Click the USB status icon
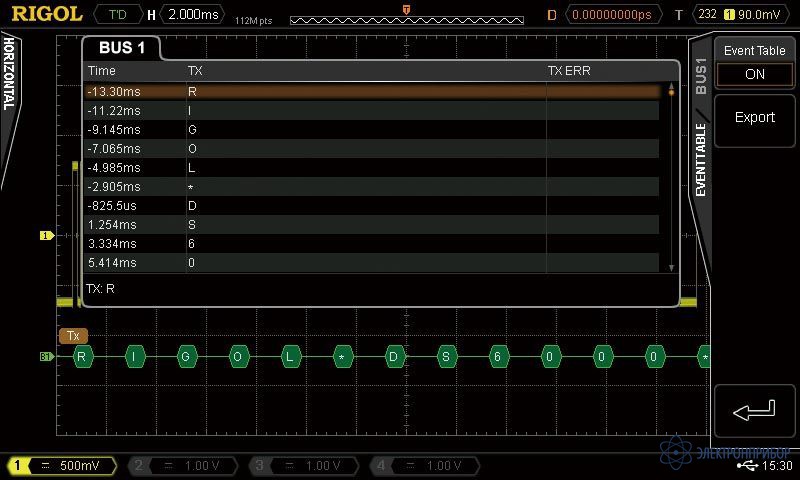 coord(747,466)
